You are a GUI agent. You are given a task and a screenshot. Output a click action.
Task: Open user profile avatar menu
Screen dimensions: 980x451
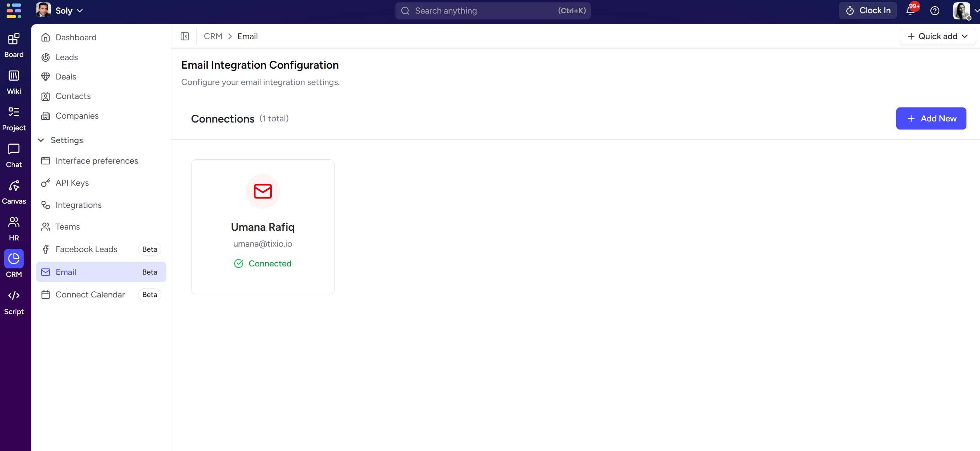[962, 11]
